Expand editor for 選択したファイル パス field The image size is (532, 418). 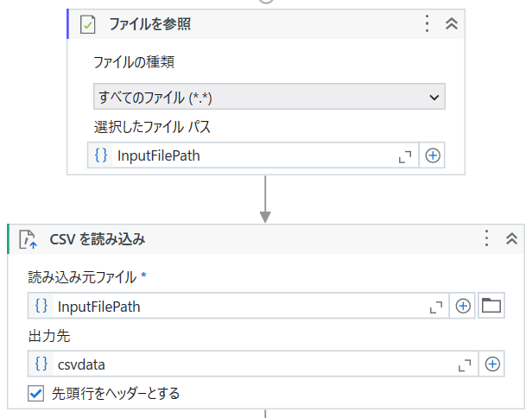(x=405, y=156)
